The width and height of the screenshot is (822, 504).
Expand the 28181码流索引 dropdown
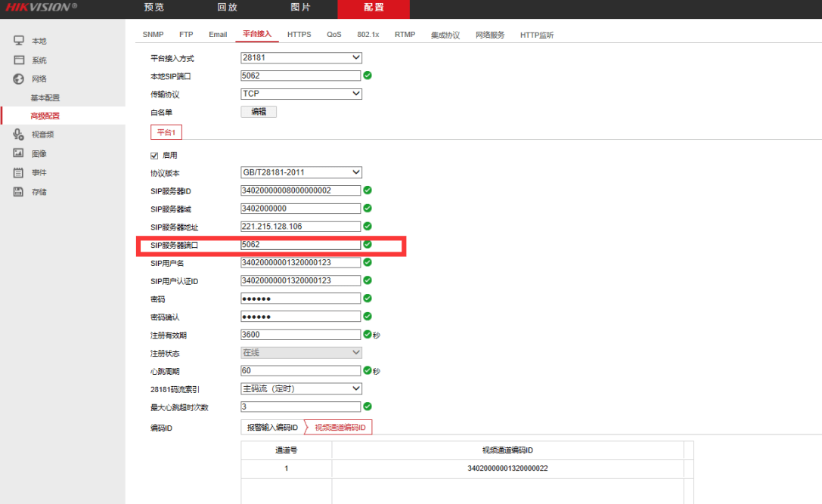click(x=300, y=388)
